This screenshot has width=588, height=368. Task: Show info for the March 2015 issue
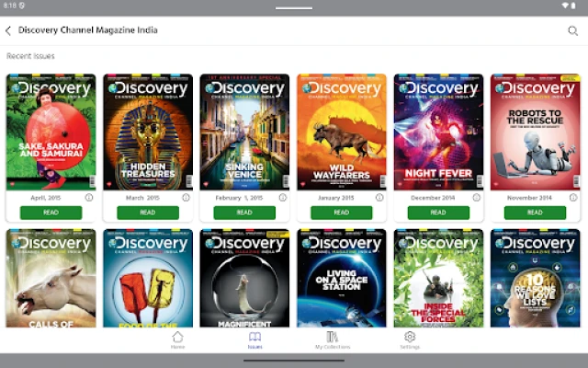pos(186,197)
